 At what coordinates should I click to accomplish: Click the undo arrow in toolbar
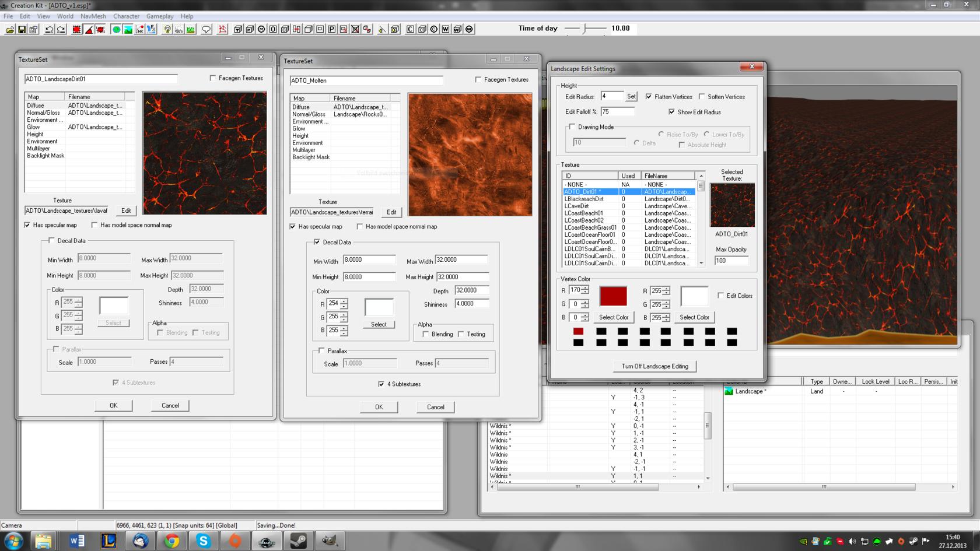[49, 29]
